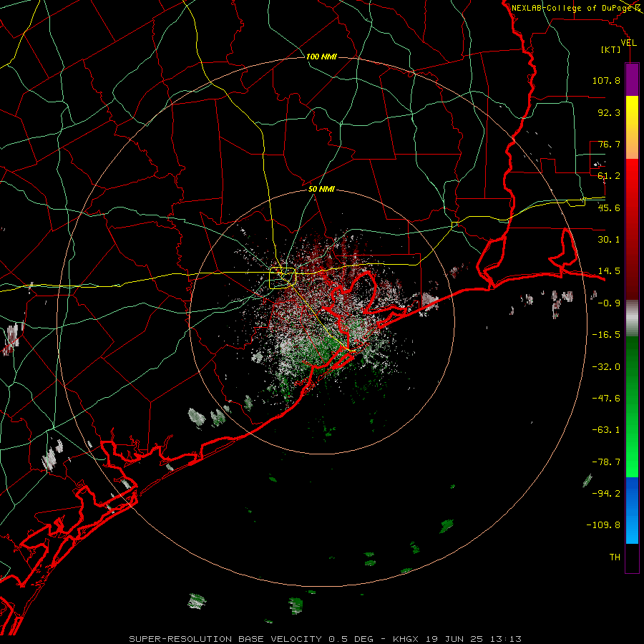Click the 107.8 velocity scale value

tap(606, 80)
